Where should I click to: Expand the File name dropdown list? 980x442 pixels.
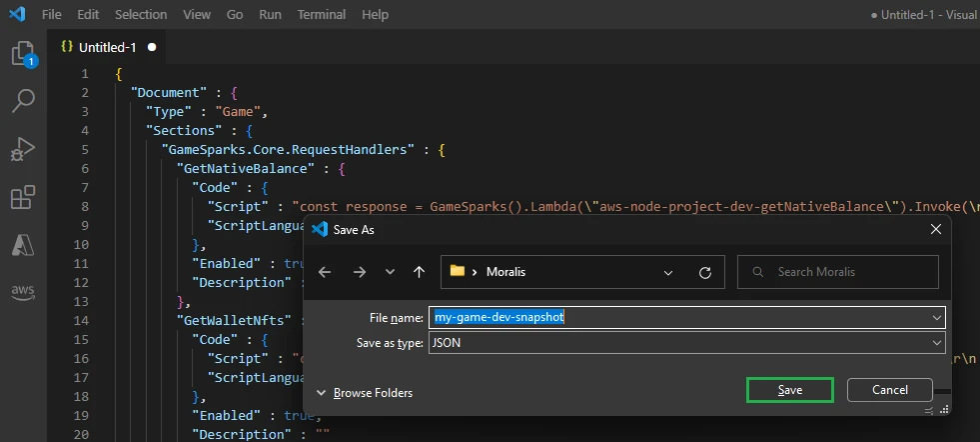pos(935,317)
